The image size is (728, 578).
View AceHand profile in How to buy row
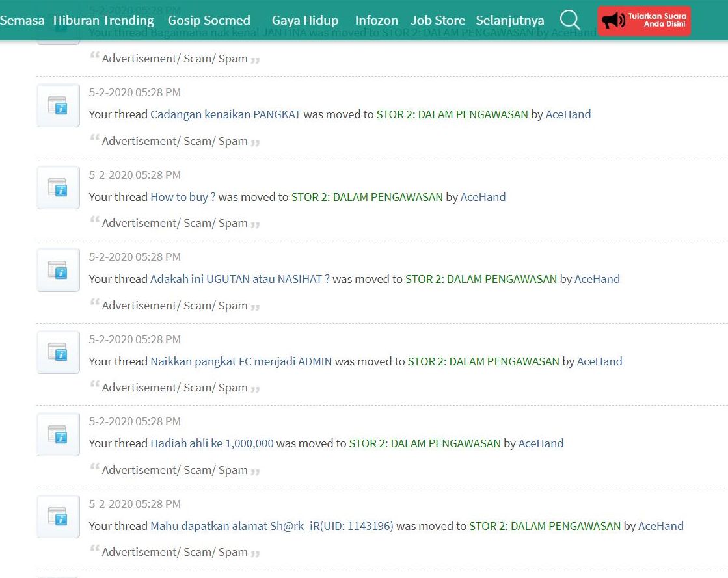tap(483, 197)
